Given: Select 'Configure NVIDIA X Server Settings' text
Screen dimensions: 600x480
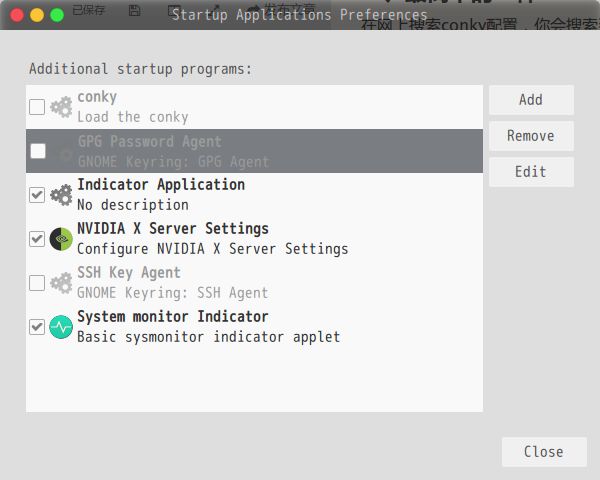Looking at the screenshot, I should [213, 249].
